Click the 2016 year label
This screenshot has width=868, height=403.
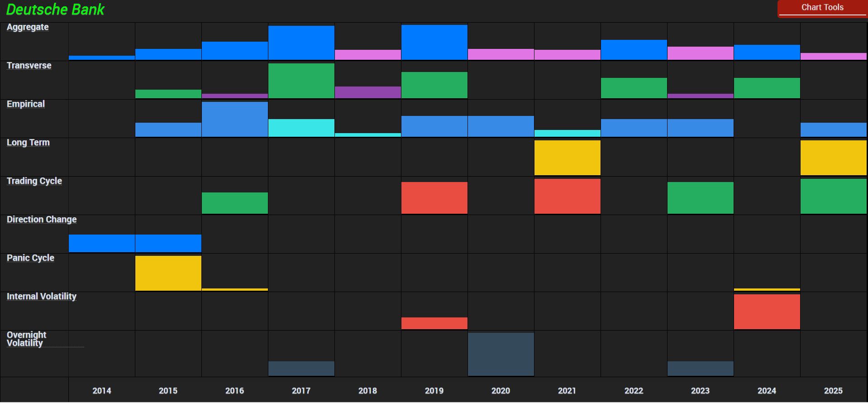coord(234,391)
